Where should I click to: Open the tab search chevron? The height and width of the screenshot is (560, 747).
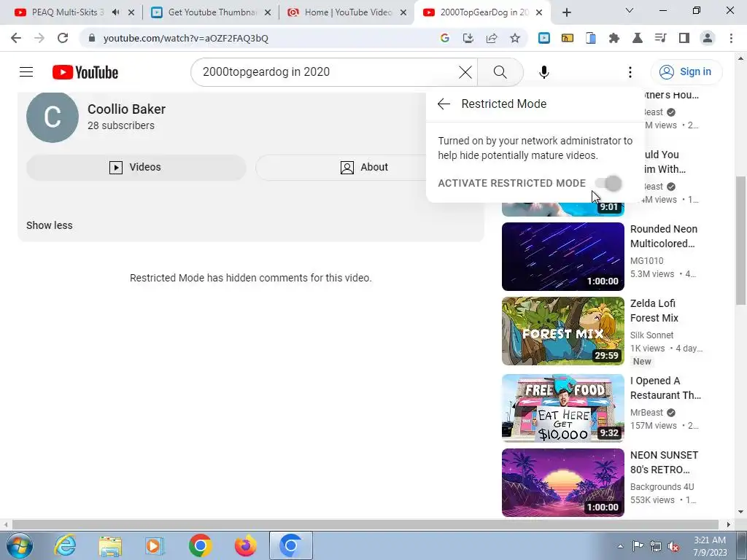click(630, 10)
